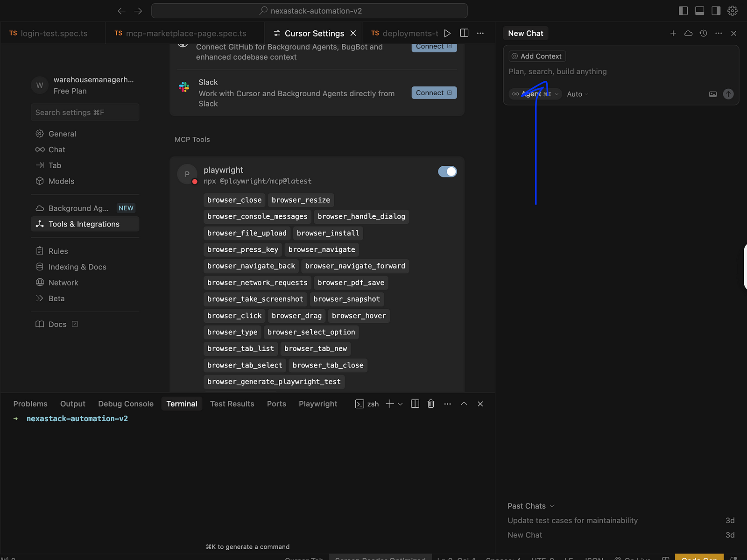Switch to login-test.spec.ts tab
747x560 pixels.
(x=53, y=33)
